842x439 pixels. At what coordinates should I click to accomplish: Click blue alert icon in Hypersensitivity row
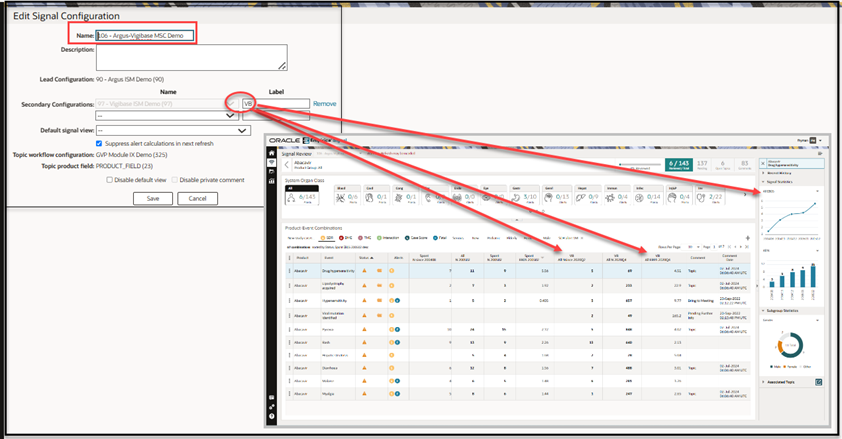(397, 301)
